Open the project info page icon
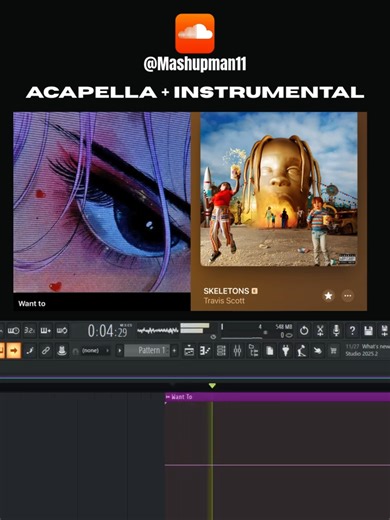 pyautogui.click(x=270, y=351)
